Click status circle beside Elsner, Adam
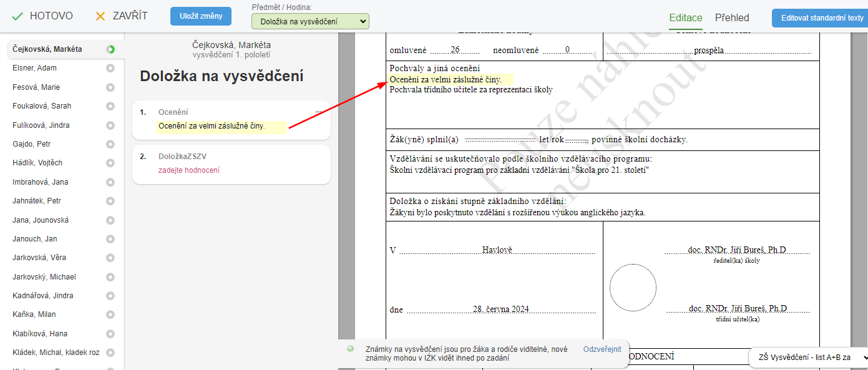This screenshot has height=370, width=868. pyautogui.click(x=110, y=68)
